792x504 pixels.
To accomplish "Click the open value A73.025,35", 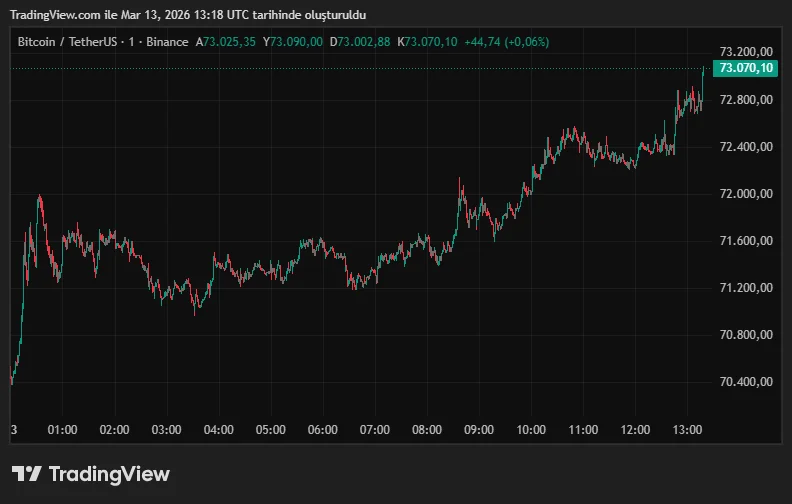I will (226, 42).
